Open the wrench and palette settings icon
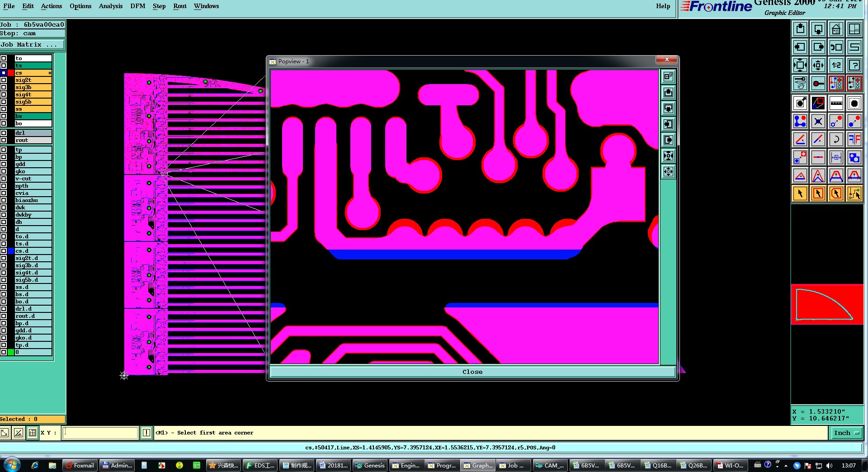The height and width of the screenshot is (472, 868). (800, 83)
